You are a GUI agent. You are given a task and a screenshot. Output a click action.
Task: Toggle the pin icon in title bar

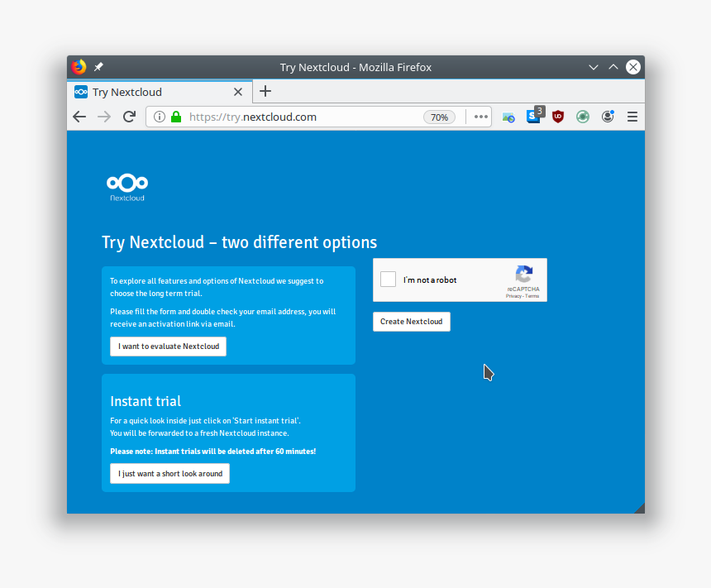pyautogui.click(x=98, y=67)
